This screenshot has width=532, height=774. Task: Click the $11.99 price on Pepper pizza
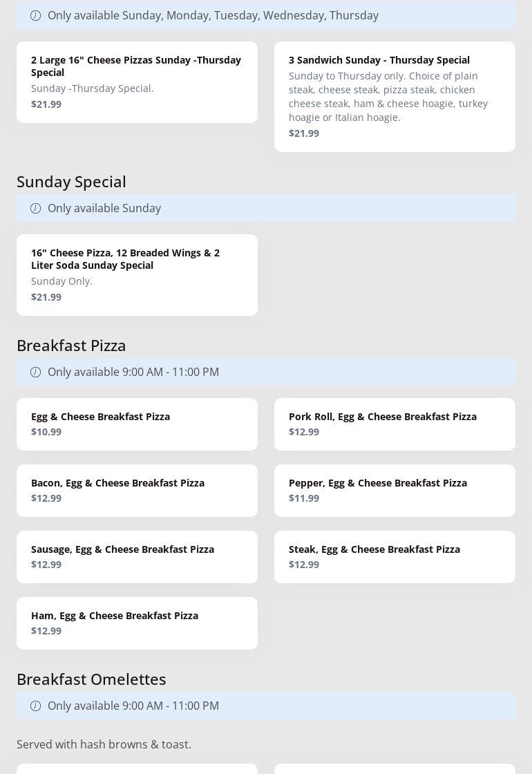[x=304, y=498]
